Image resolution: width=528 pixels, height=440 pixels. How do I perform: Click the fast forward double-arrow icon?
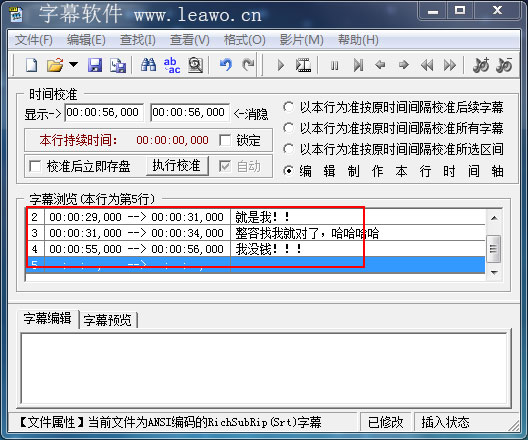tap(450, 65)
